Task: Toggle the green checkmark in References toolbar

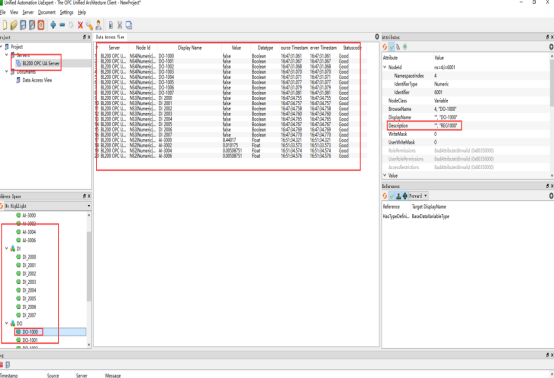Action: point(391,196)
